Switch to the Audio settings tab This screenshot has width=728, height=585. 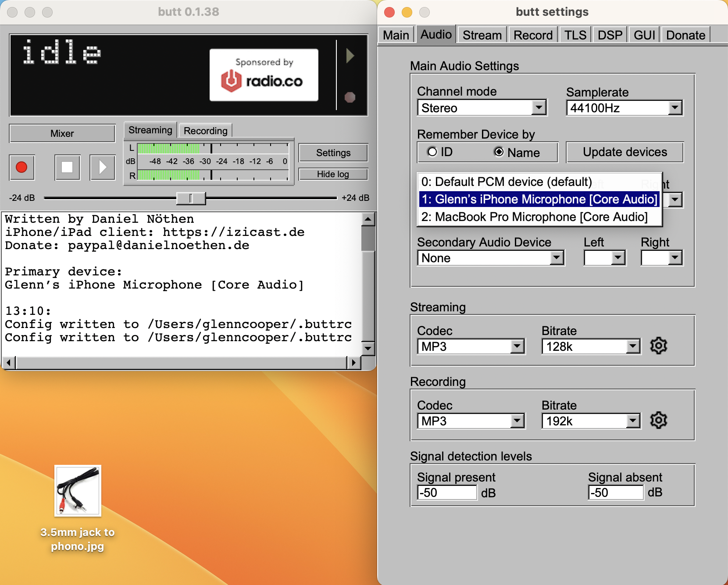[436, 34]
